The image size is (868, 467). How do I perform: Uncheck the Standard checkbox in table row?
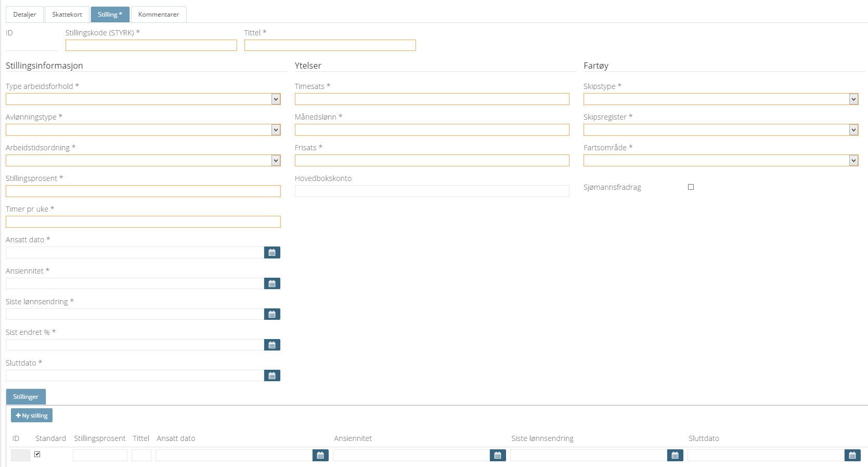(x=37, y=455)
